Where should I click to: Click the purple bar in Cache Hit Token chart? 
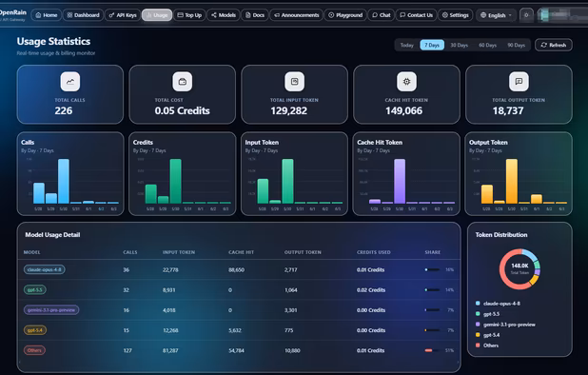pyautogui.click(x=400, y=181)
